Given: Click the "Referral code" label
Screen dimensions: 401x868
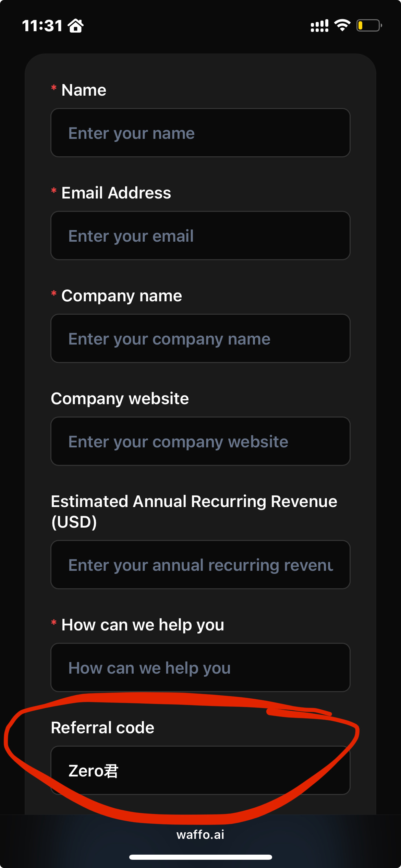Looking at the screenshot, I should click(x=102, y=727).
